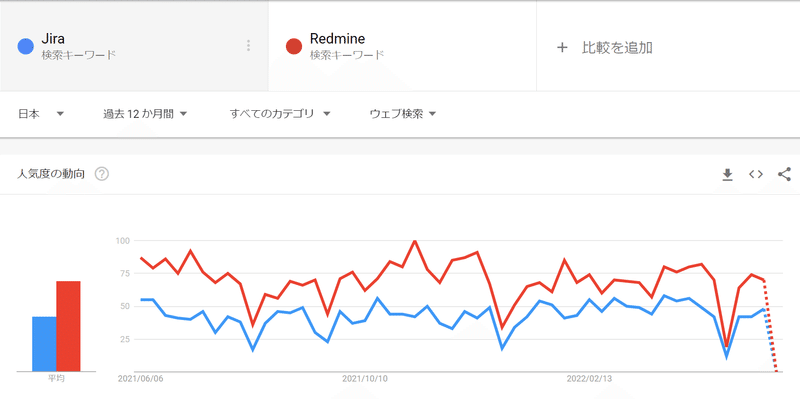Screen dimensions: 800x399
Task: Click 比較を追加 to add a term
Action: (617, 48)
